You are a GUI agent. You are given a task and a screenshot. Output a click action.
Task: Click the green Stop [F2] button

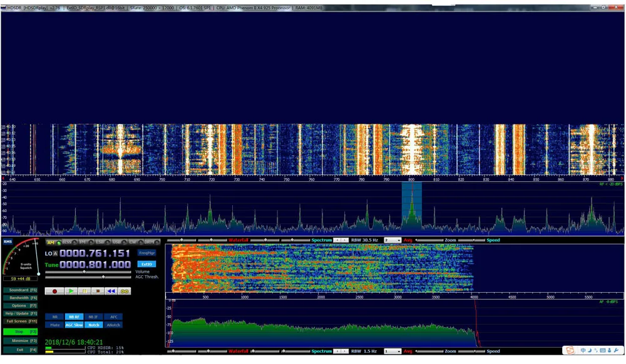point(21,331)
